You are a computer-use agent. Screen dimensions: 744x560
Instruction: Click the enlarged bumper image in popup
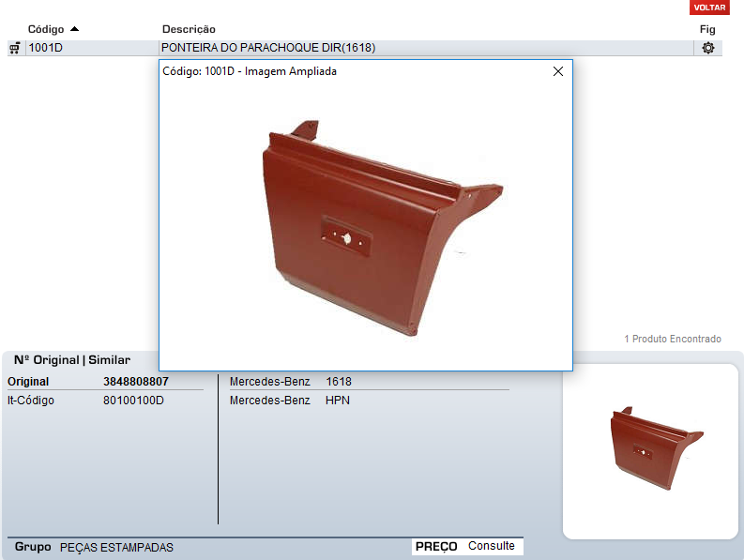point(375,225)
